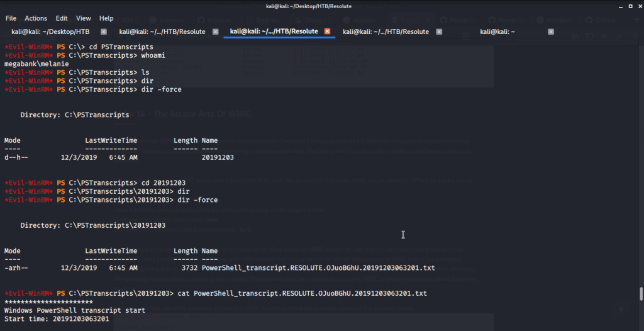This screenshot has width=644, height=331.
Task: Close the rightmost kali@kali: ~ tab
Action: (551, 31)
